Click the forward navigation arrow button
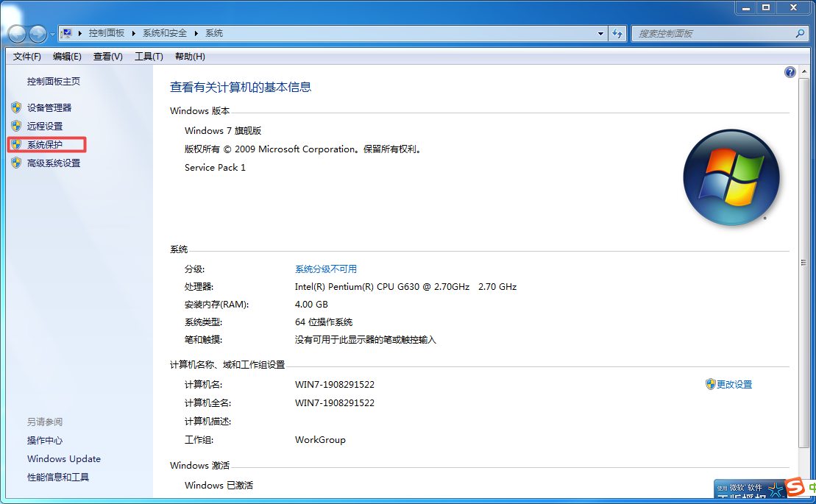The height and width of the screenshot is (504, 816). 38,34
